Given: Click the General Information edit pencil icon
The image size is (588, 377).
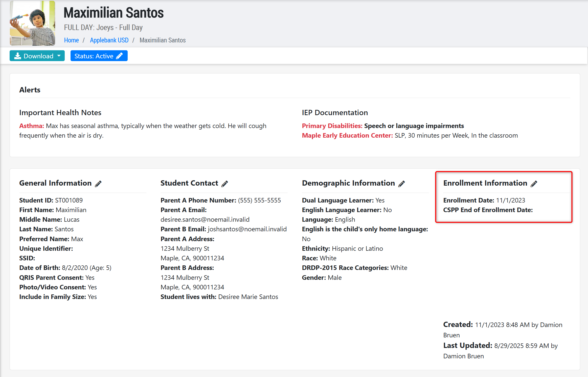Looking at the screenshot, I should tap(98, 184).
